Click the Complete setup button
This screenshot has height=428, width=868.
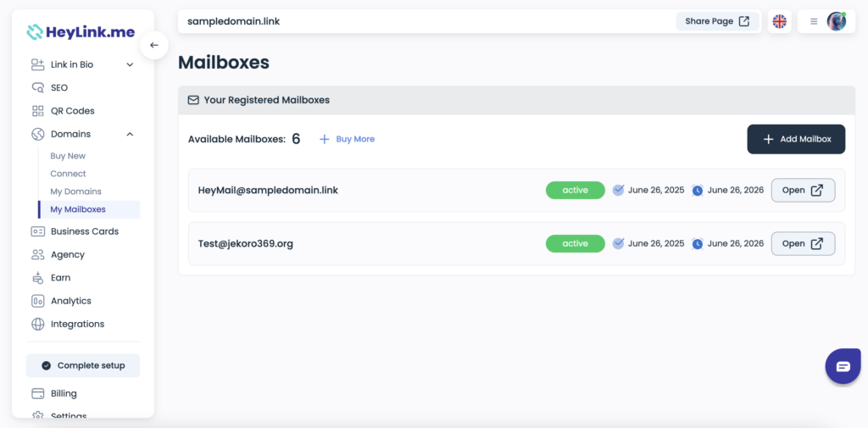[x=83, y=365]
